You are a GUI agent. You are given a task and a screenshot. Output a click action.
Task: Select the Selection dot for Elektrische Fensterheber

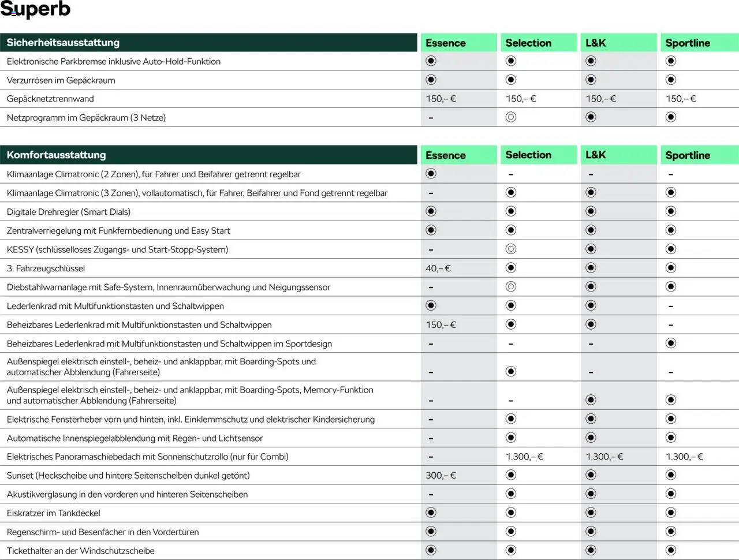tap(511, 419)
